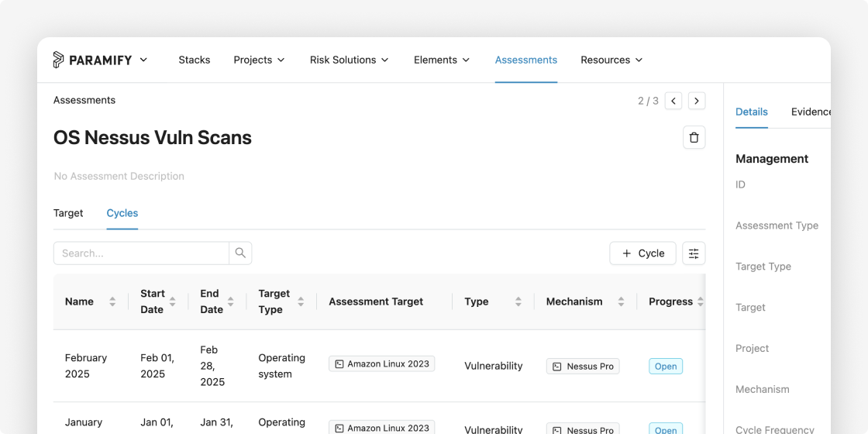Image resolution: width=868 pixels, height=434 pixels.
Task: Click the Paramify logo icon
Action: (x=59, y=60)
